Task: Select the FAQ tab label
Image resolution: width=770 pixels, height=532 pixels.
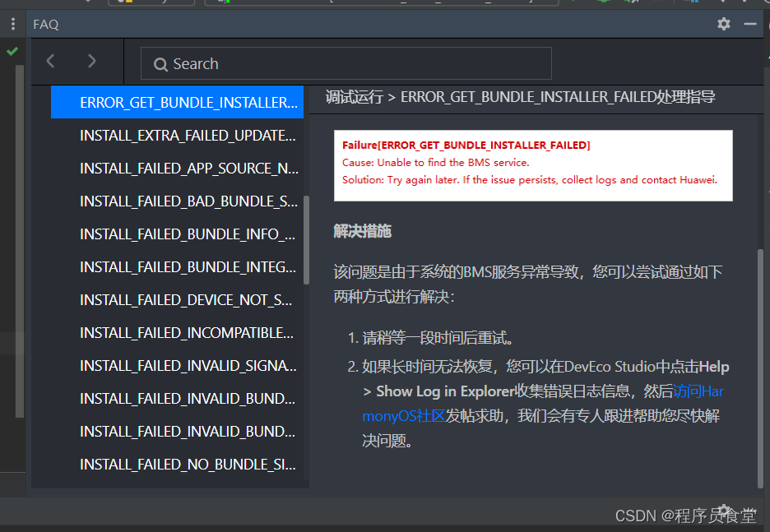Action: (45, 24)
